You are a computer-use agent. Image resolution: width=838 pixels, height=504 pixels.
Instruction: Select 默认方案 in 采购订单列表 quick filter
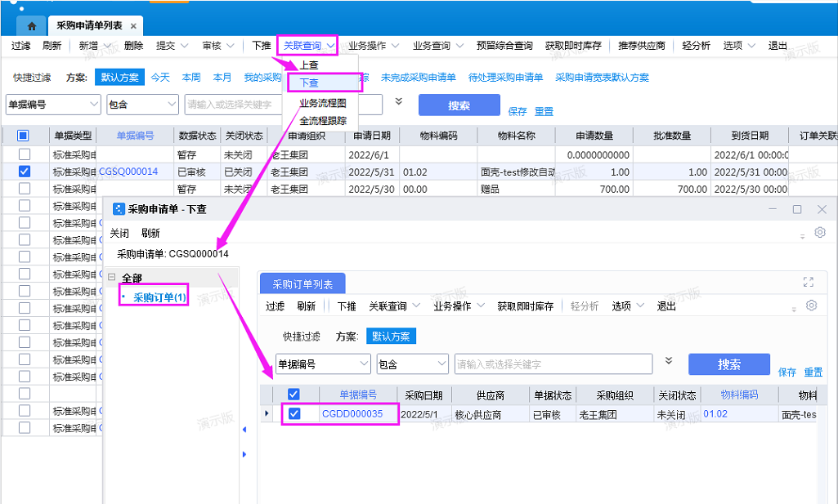pos(392,337)
